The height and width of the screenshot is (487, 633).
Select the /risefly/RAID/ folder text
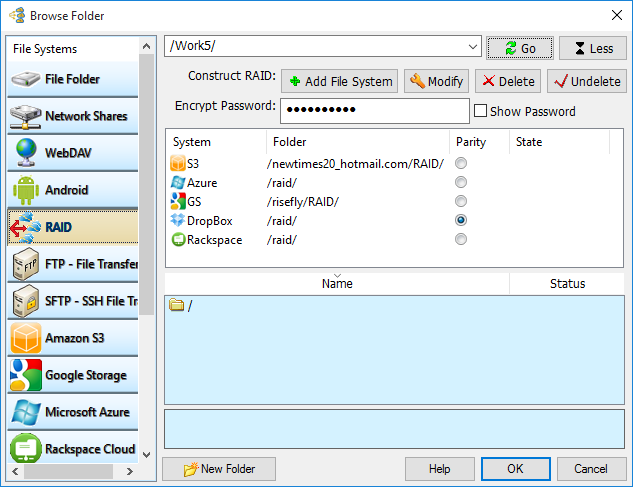click(303, 202)
